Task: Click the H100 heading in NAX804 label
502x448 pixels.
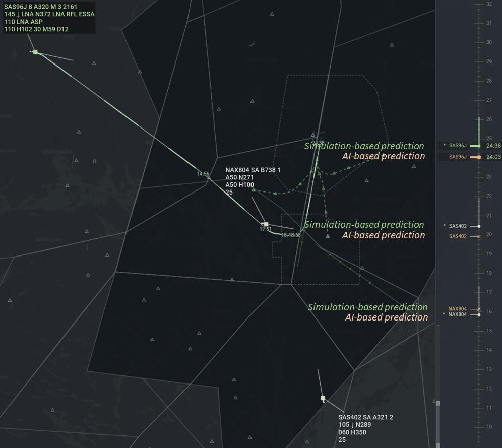Action: [x=246, y=185]
